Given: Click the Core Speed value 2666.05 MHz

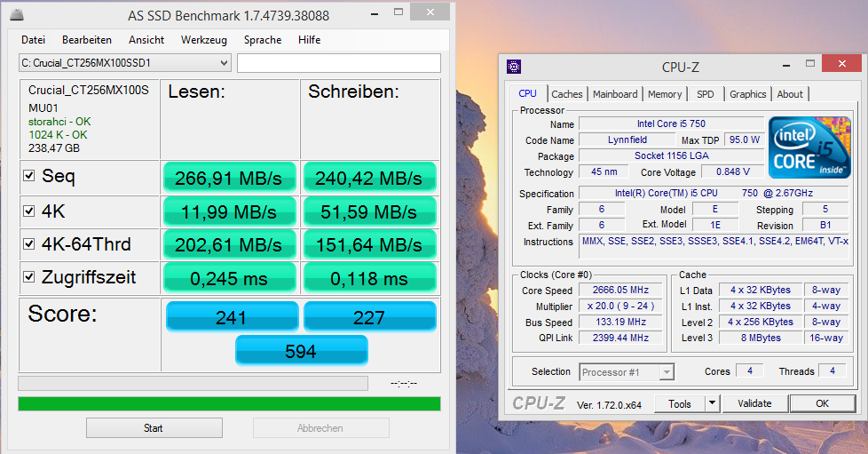Looking at the screenshot, I should pos(620,290).
